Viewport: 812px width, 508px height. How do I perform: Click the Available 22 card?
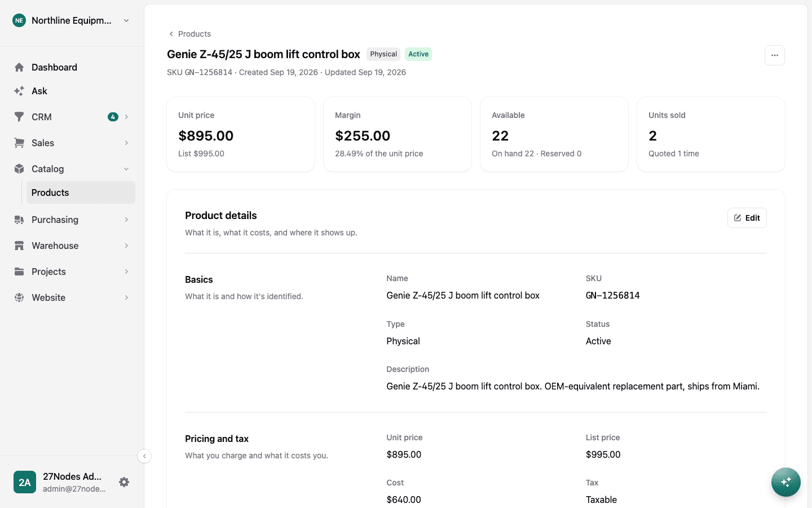(x=554, y=134)
